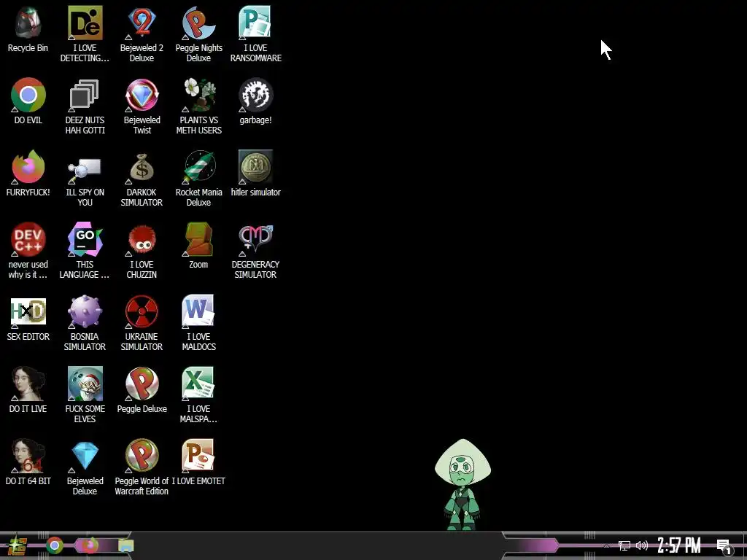Screen dimensions: 747x560
Task: Open the Start menu button
Action: click(x=18, y=545)
